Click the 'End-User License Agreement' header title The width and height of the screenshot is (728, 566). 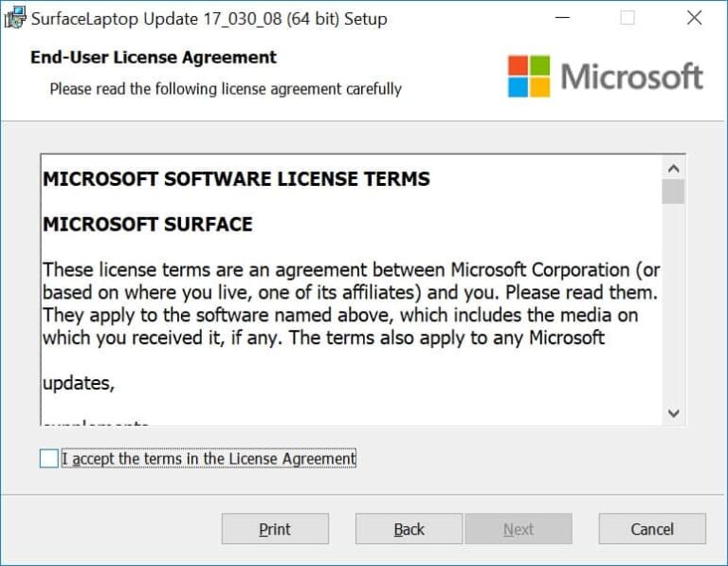[154, 58]
